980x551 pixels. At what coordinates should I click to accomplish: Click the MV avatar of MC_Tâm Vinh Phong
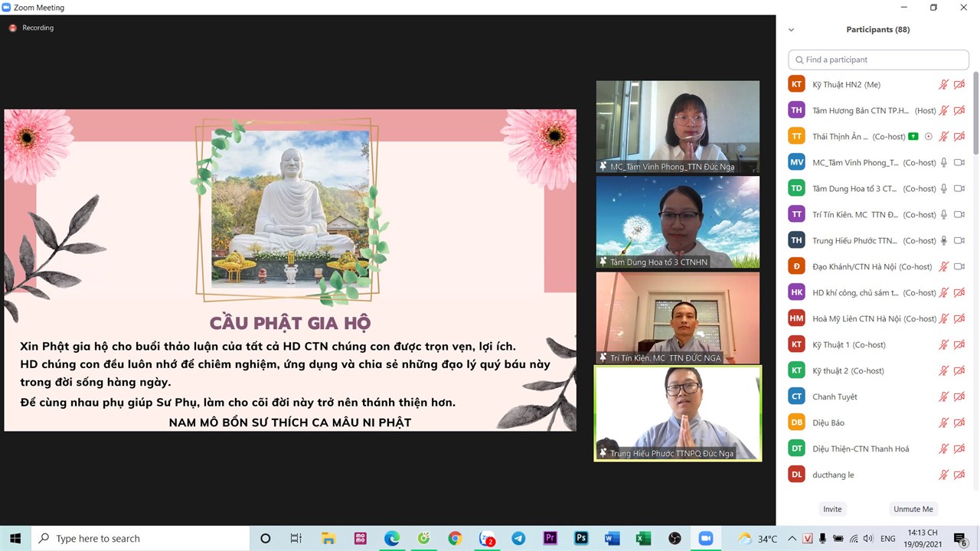pyautogui.click(x=797, y=163)
